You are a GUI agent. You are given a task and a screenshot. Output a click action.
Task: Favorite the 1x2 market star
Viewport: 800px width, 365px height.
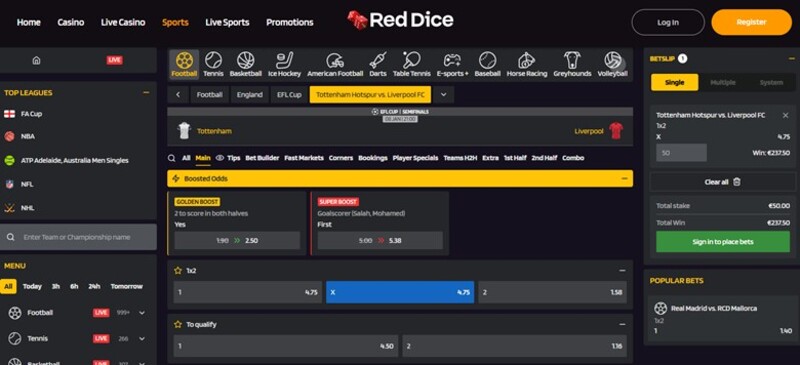click(178, 271)
